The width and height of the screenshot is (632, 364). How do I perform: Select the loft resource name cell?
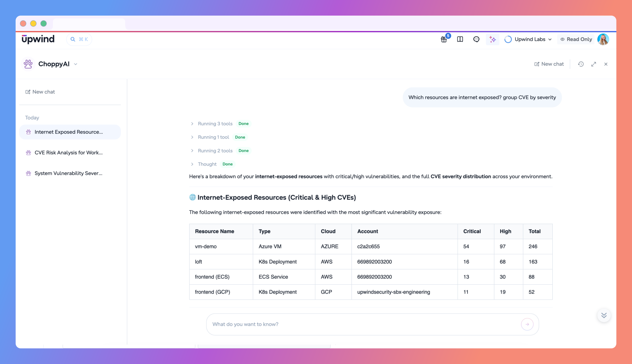[221, 262]
